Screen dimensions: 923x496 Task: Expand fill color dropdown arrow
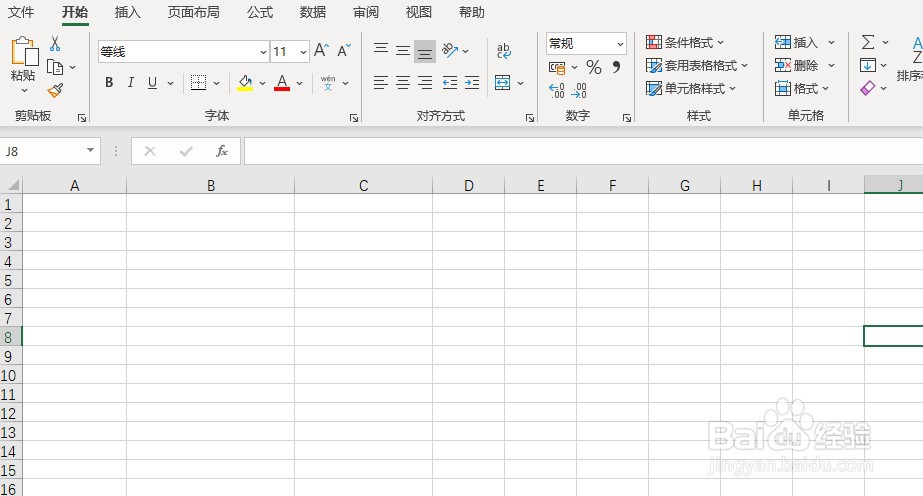pos(263,84)
